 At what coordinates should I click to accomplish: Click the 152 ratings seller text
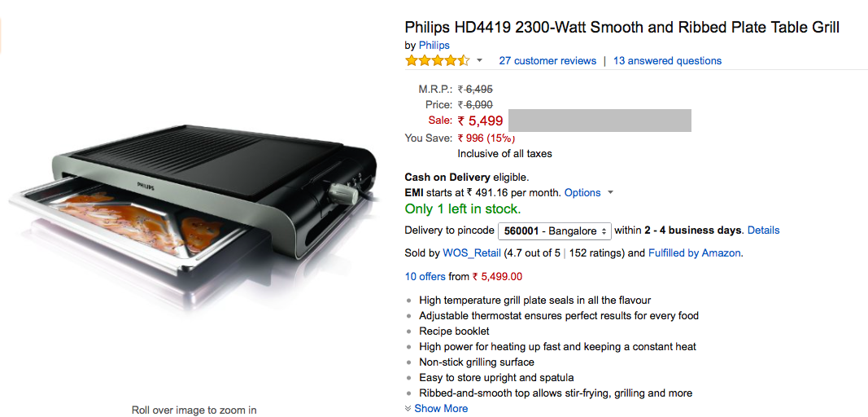[x=589, y=253]
